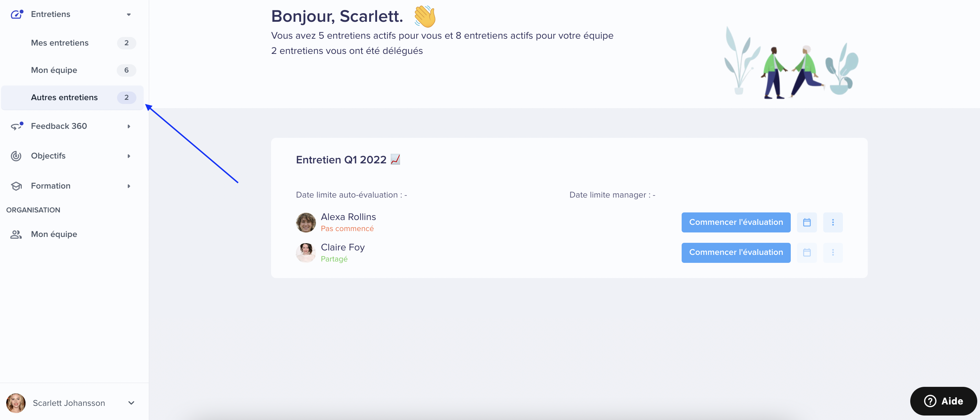Screen dimensions: 980x420
Task: Open three-dot menu for Claire Foy
Action: pyautogui.click(x=833, y=252)
